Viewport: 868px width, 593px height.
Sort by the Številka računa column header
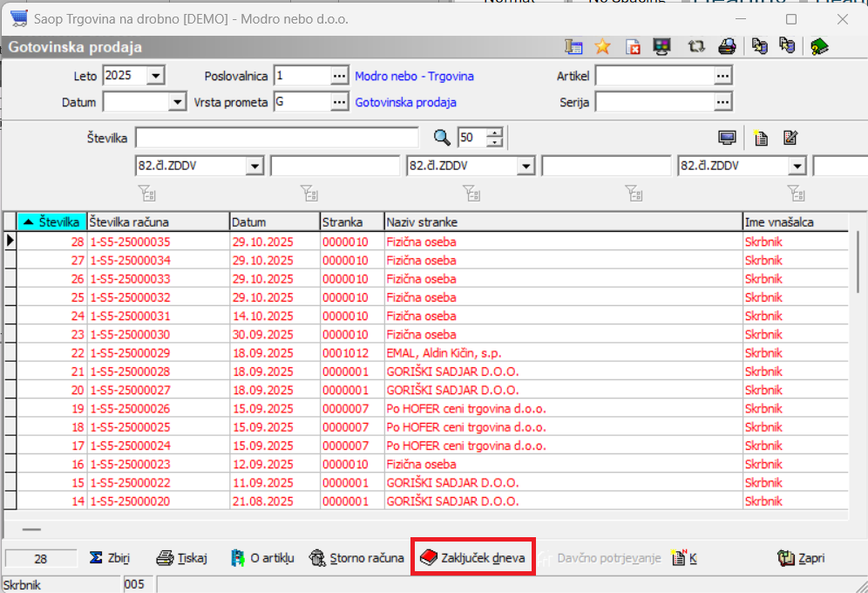(x=159, y=222)
